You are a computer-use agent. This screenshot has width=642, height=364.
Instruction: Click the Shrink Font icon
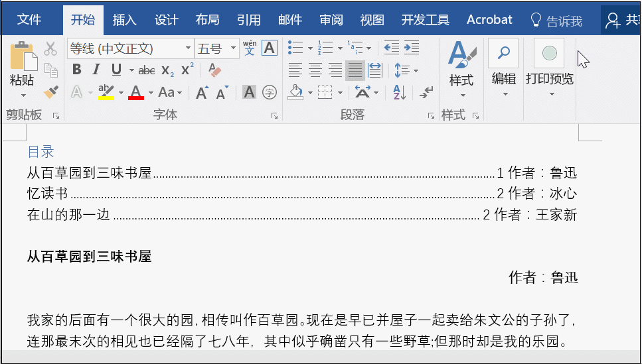tap(222, 92)
